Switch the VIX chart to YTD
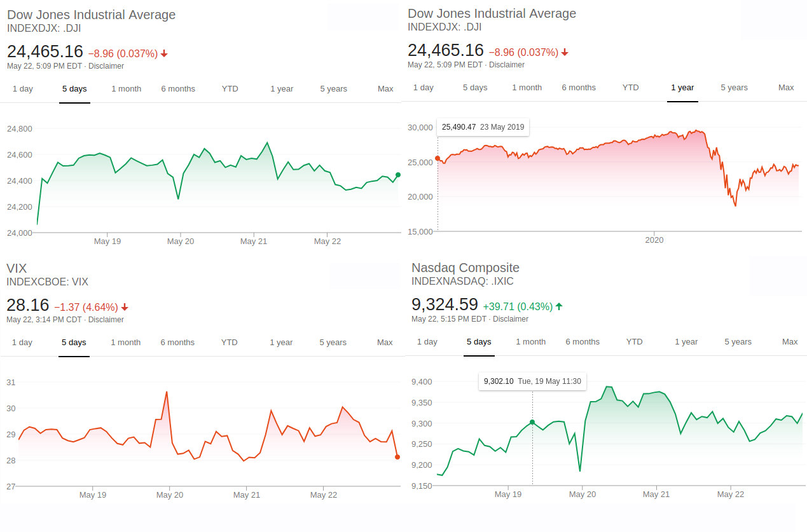Screen dimensions: 807x532 pyautogui.click(x=230, y=343)
